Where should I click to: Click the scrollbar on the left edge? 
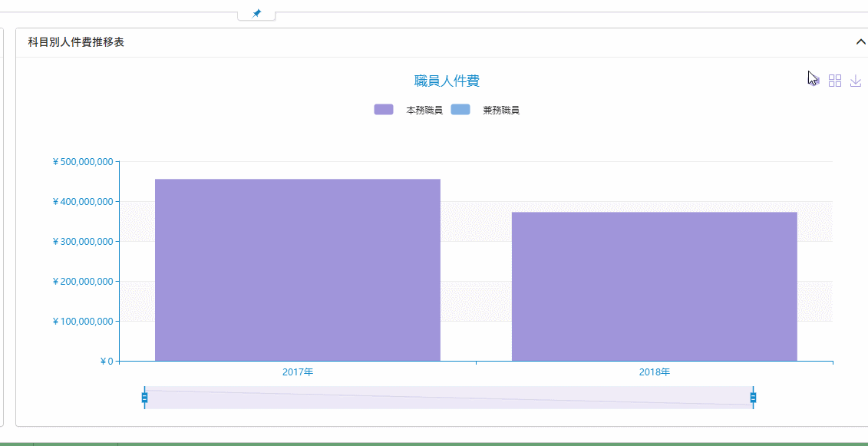(x=5, y=230)
